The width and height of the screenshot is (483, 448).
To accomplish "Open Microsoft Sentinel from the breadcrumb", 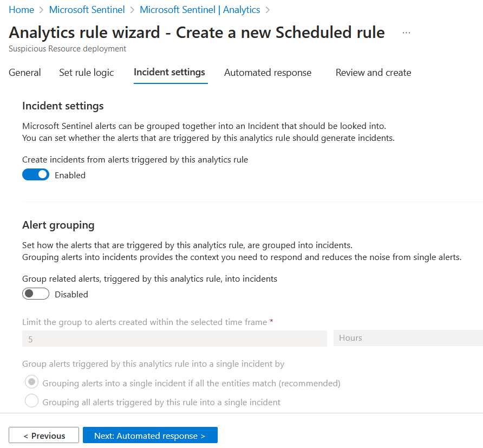I will (x=87, y=9).
